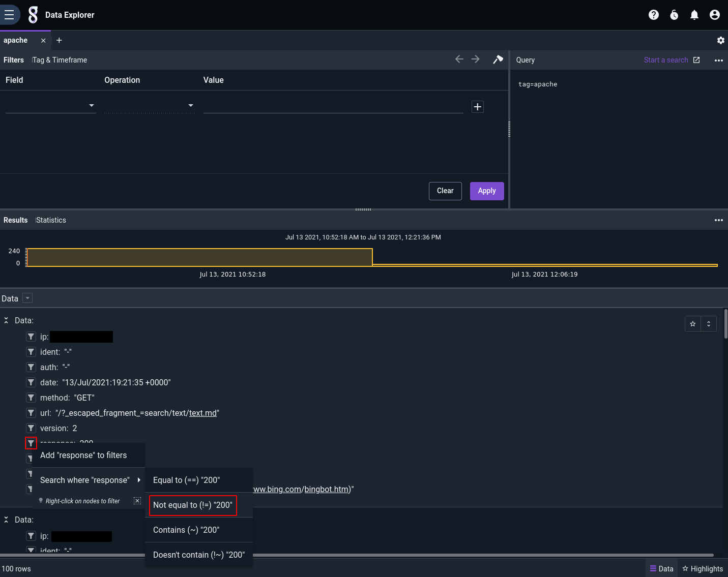
Task: Click the filter icon next to version
Action: 31,428
